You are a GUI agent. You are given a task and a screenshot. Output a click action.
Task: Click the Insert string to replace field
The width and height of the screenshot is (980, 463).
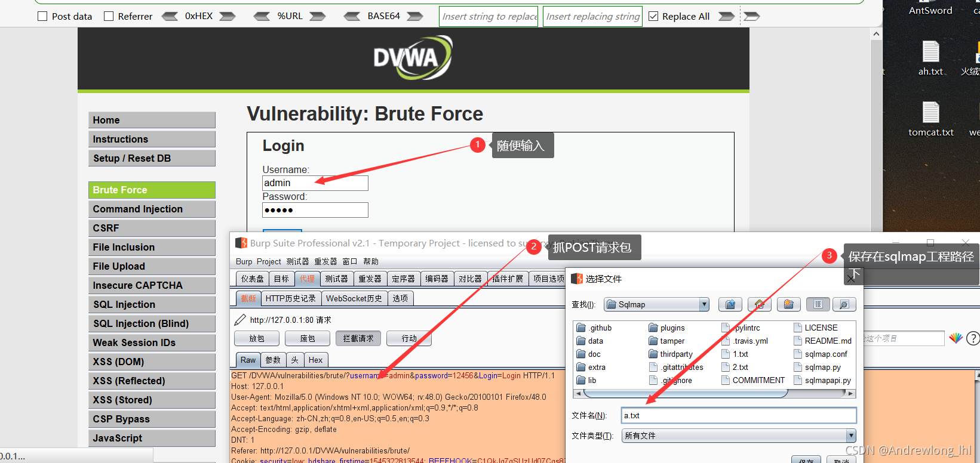[x=489, y=16]
